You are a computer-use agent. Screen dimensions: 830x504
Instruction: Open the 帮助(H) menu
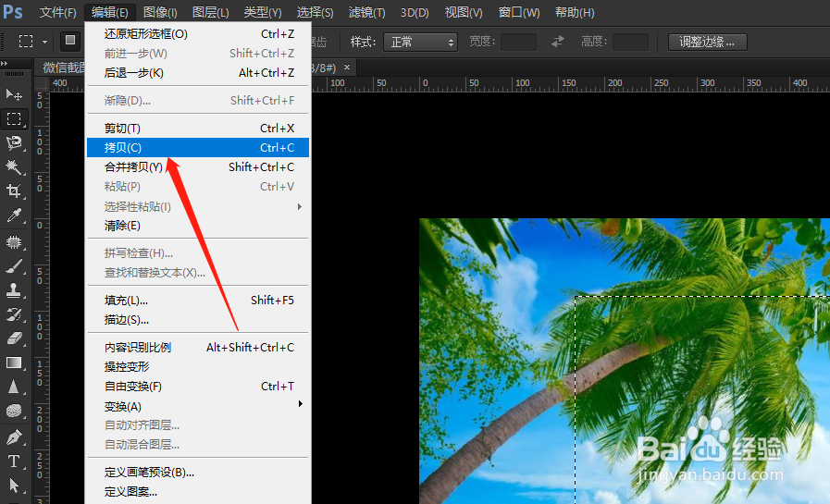point(575,12)
